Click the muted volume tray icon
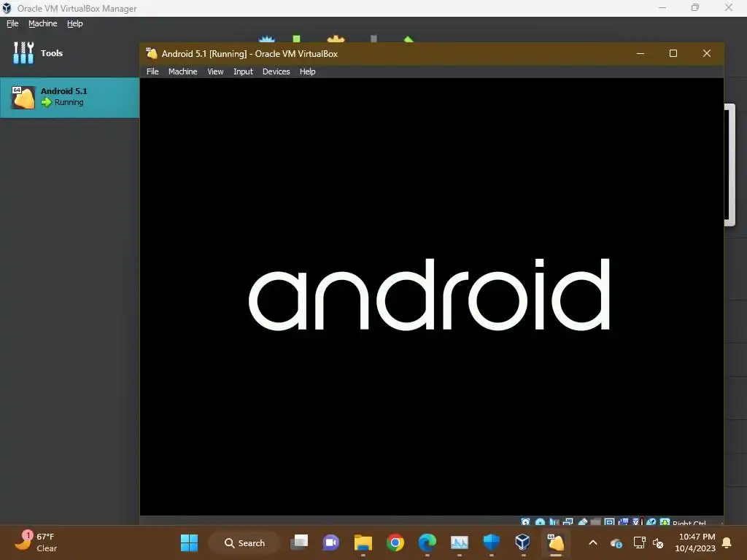The height and width of the screenshot is (560, 747). pos(659,542)
